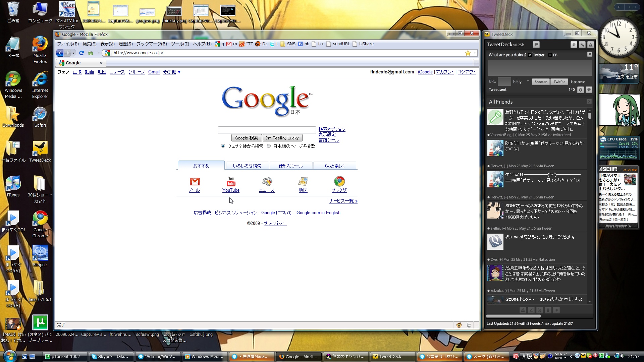Click the Shorten button in TweetDeck
Screen dimensions: 644x362
pyautogui.click(x=541, y=82)
